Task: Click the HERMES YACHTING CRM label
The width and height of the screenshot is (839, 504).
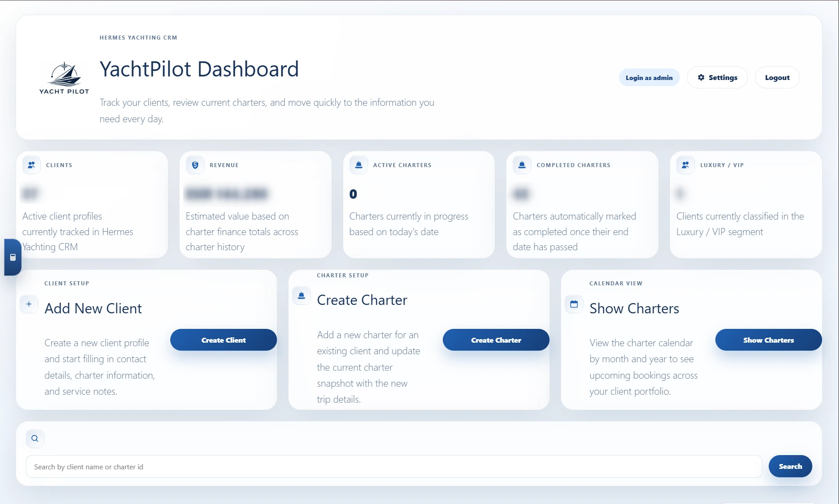Action: click(138, 38)
